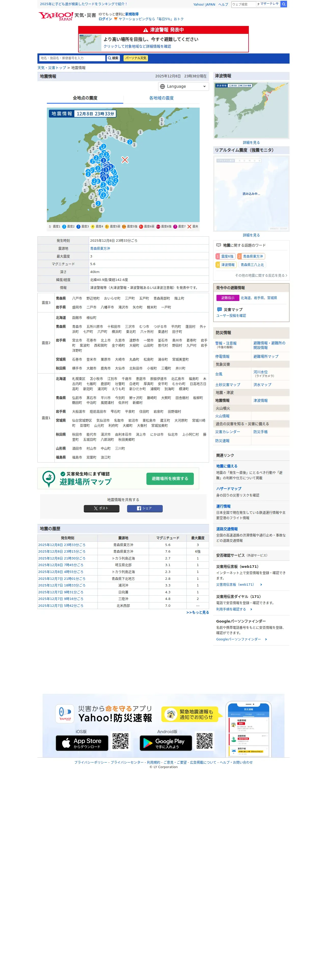Click the 震度1 legend icon
This screenshot has height=980, width=327.
click(x=50, y=226)
